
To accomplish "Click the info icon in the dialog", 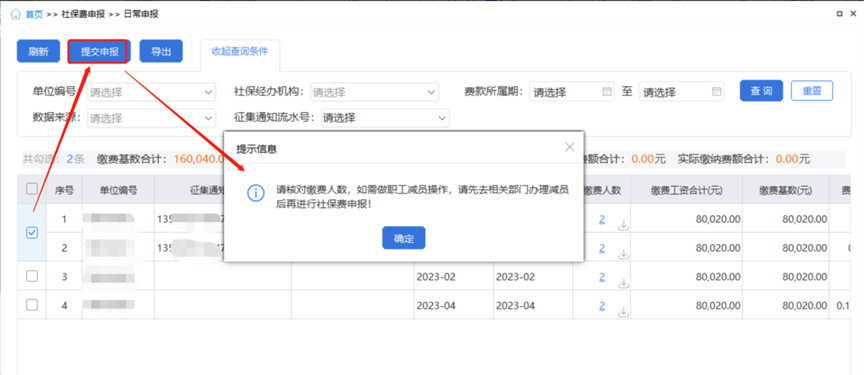I will 256,193.
